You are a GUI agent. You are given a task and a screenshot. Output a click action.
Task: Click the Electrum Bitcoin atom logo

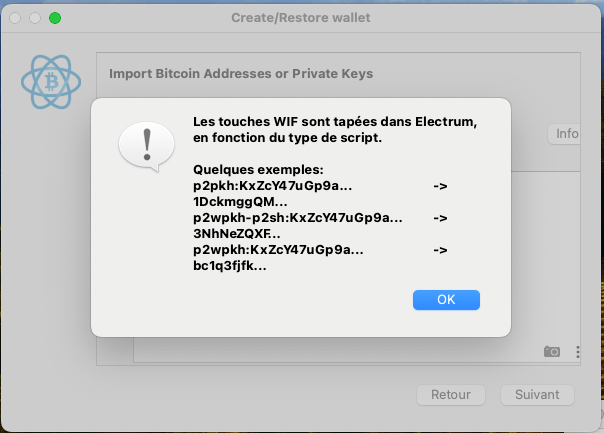(49, 83)
